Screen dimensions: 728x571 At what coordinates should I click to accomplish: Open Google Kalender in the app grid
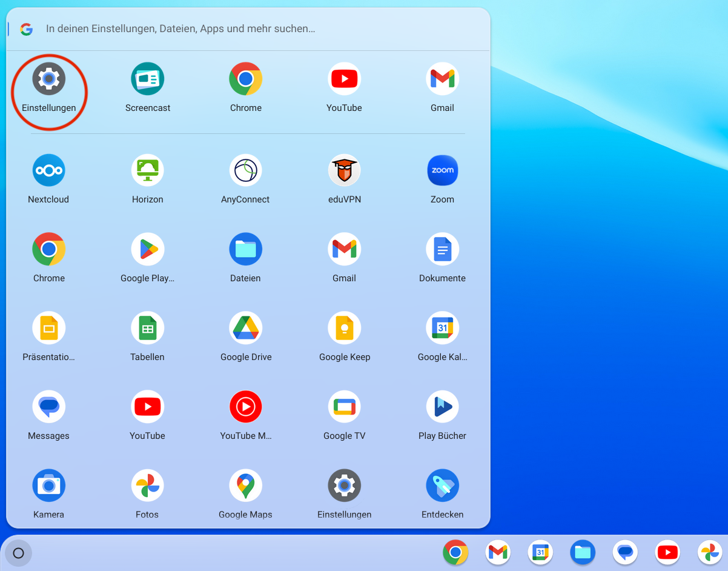[442, 328]
